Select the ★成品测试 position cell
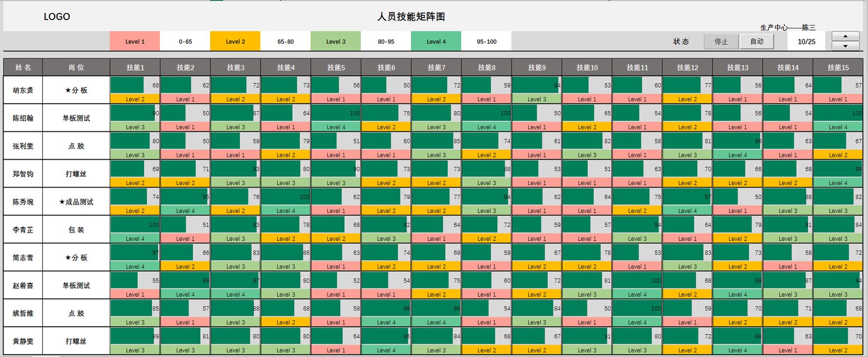Image resolution: width=868 pixels, height=357 pixels. click(76, 202)
